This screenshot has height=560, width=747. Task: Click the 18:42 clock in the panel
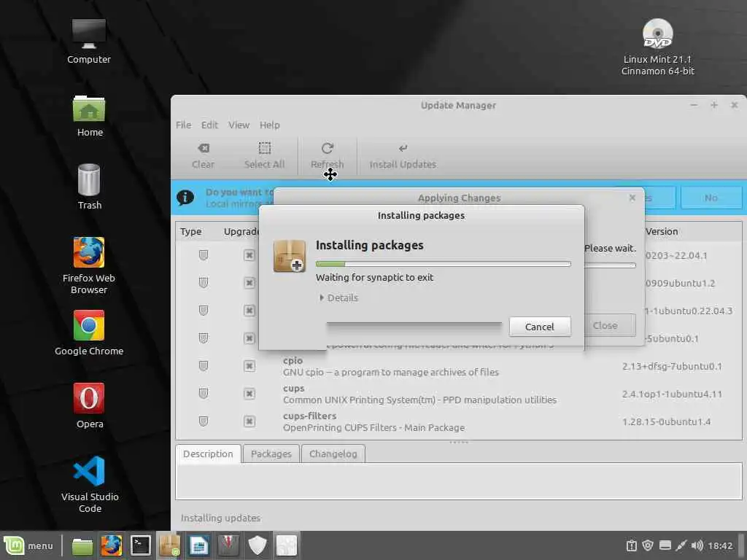(720, 545)
